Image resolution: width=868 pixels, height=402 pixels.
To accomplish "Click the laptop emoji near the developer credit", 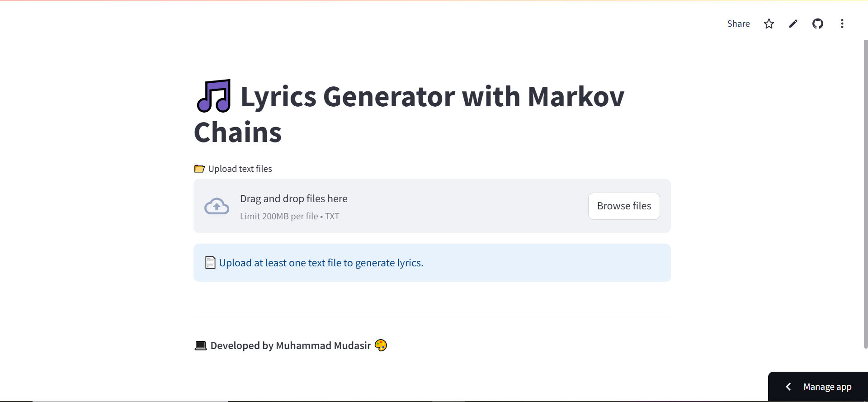I will pos(200,345).
